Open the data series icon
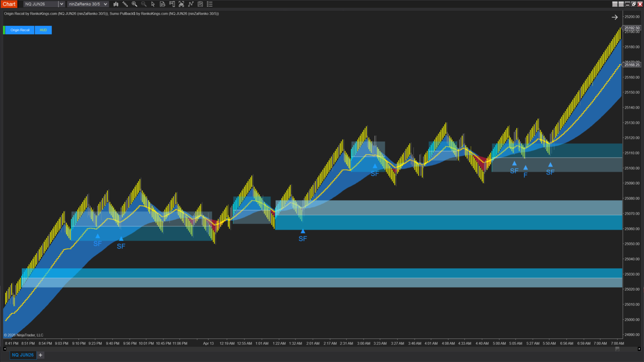This screenshot has width=644, height=362. pos(181,4)
